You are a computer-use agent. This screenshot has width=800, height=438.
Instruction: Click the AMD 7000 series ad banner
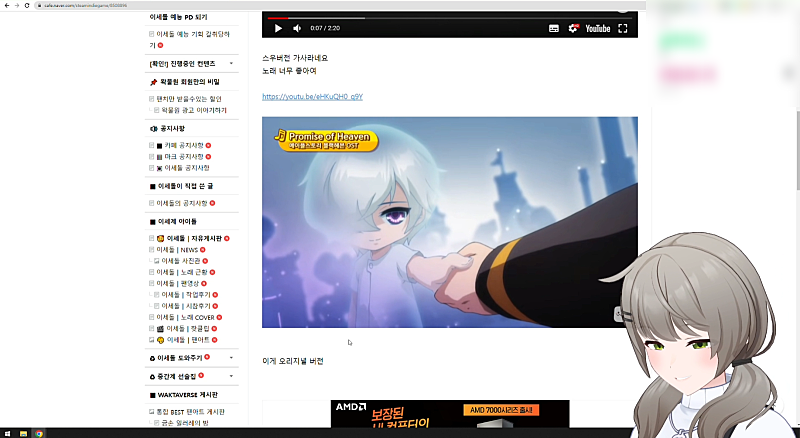(449, 414)
